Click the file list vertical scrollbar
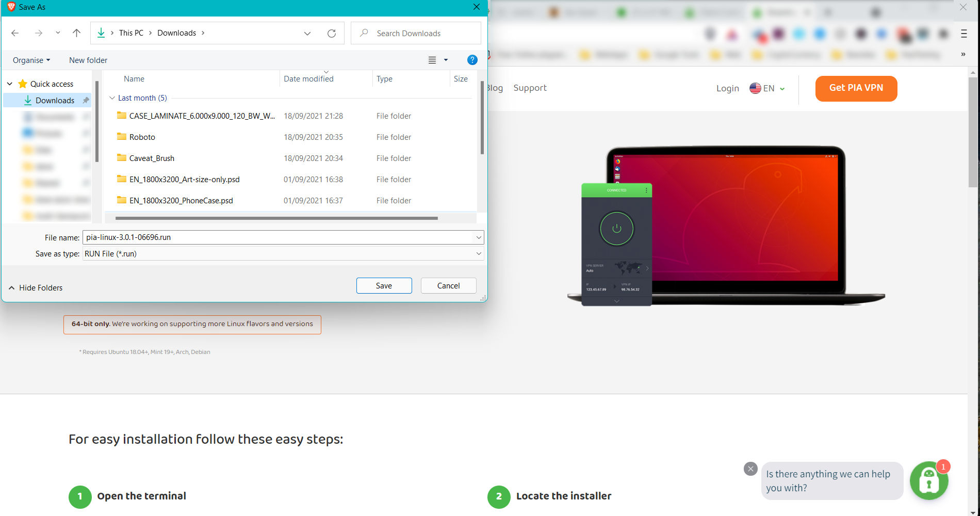The height and width of the screenshot is (516, 980). (482, 118)
